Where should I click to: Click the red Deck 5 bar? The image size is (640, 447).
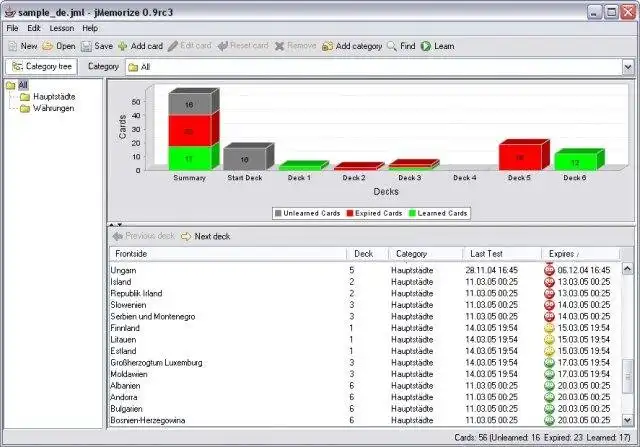524,155
